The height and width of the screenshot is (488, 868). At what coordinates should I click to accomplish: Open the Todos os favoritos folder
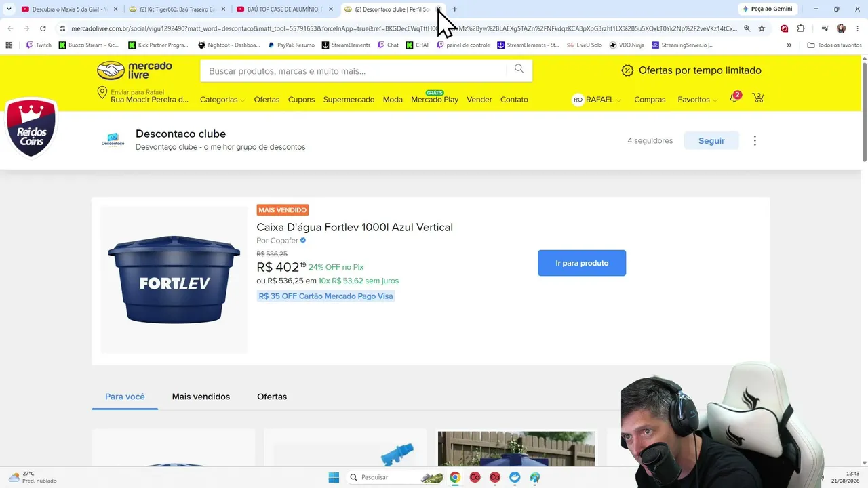(x=834, y=45)
